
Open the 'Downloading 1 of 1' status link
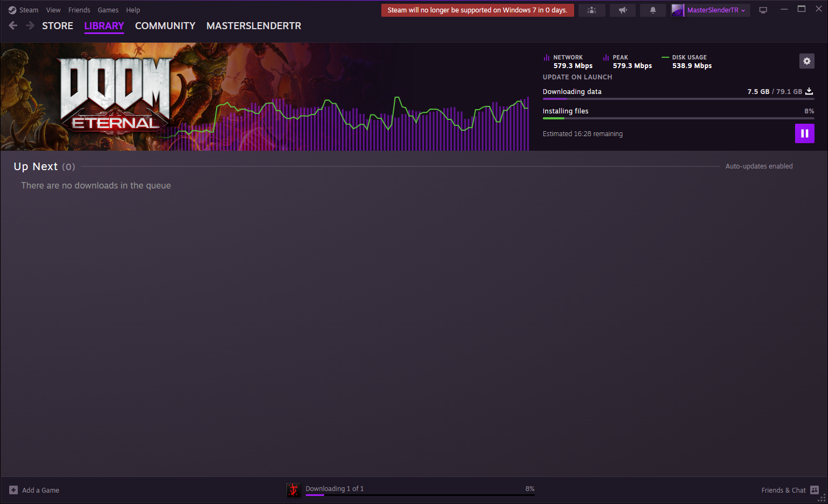(x=335, y=489)
